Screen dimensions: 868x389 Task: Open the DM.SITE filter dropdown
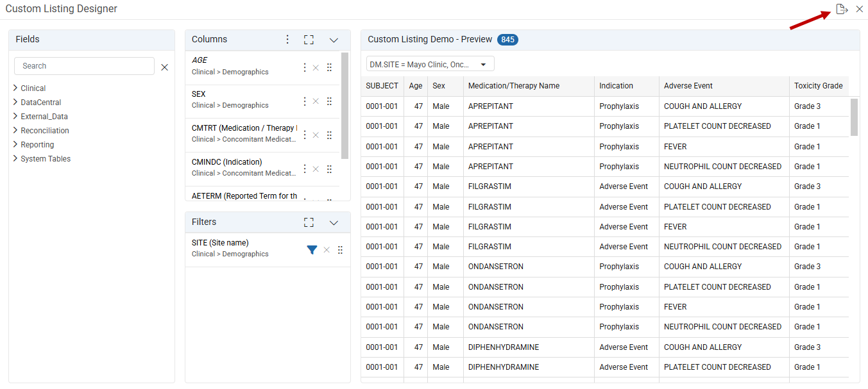point(430,64)
